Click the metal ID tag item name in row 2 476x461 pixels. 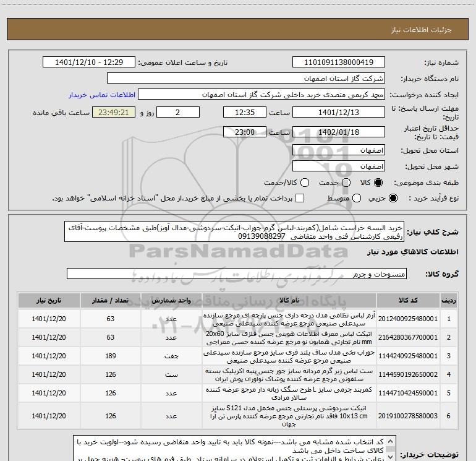[289, 338]
